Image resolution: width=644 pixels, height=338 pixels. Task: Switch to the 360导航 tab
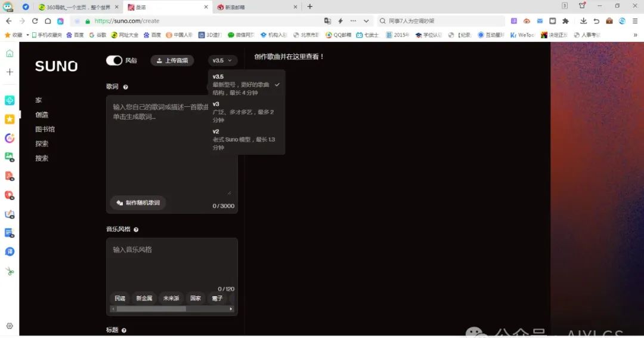[78, 7]
